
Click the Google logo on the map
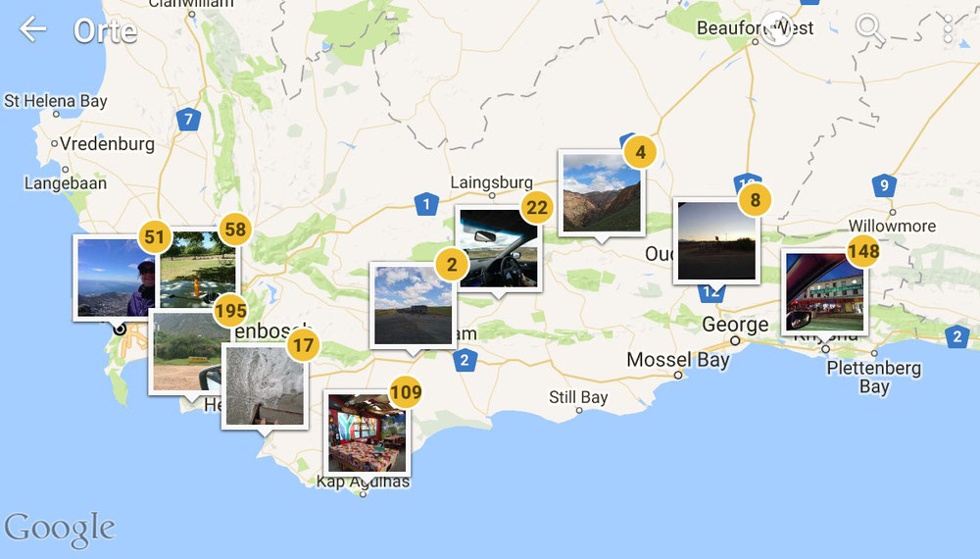60,530
